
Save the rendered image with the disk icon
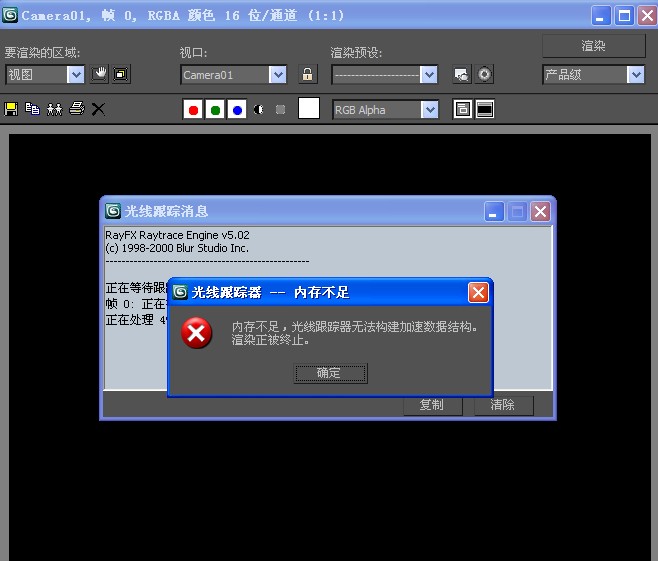[x=11, y=109]
